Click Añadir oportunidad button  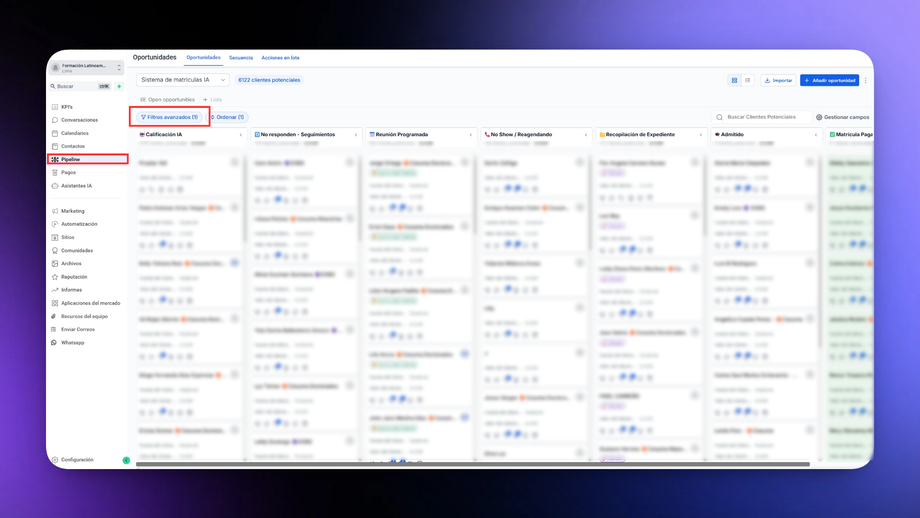(x=830, y=80)
